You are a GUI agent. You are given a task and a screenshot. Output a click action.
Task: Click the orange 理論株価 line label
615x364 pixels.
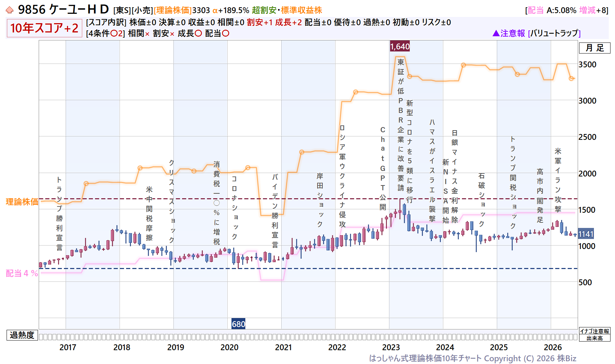pos(22,202)
